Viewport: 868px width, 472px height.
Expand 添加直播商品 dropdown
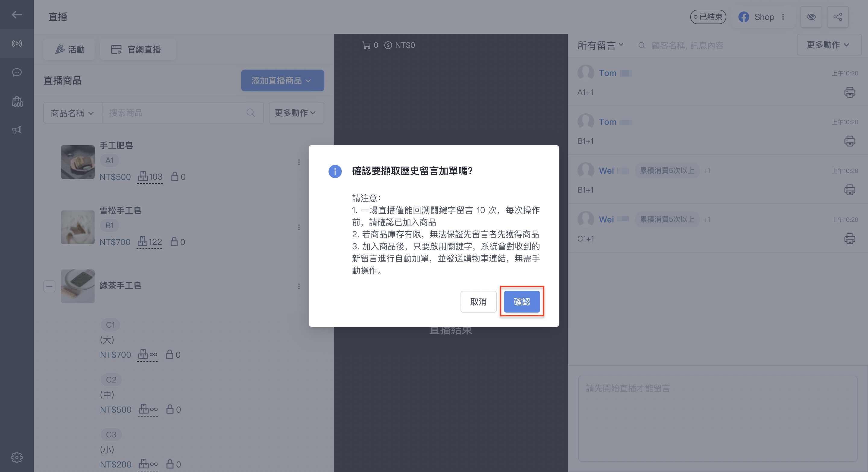[282, 80]
